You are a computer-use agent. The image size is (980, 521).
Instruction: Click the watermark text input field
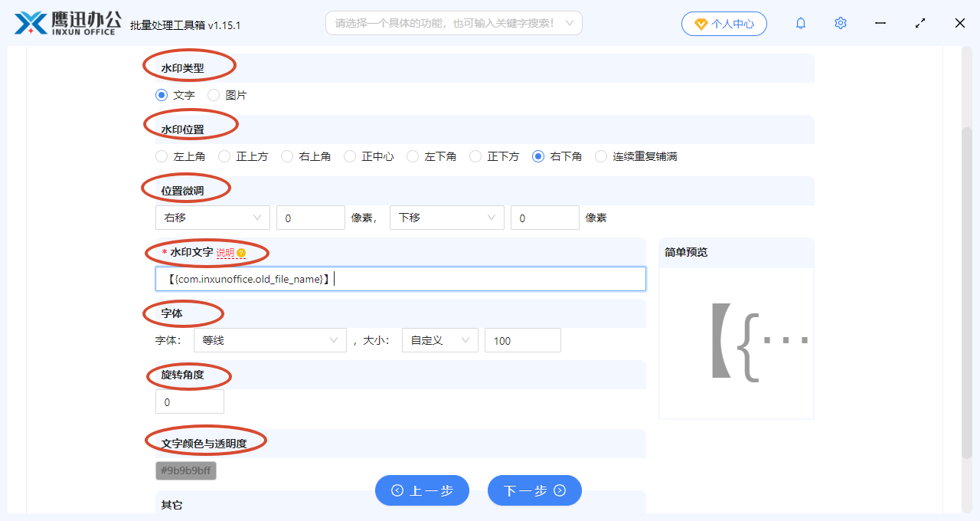400,279
